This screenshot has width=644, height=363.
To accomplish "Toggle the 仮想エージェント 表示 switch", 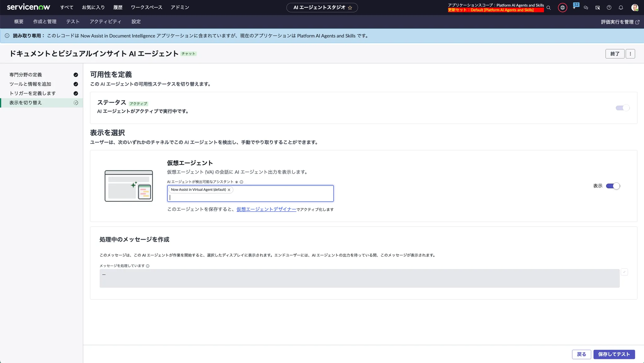I will [613, 186].
